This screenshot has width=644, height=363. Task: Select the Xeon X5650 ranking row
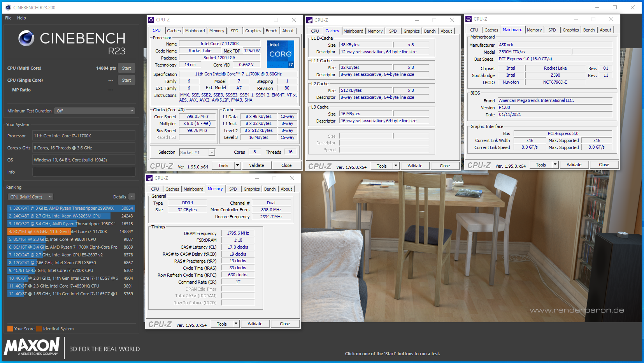click(x=71, y=263)
